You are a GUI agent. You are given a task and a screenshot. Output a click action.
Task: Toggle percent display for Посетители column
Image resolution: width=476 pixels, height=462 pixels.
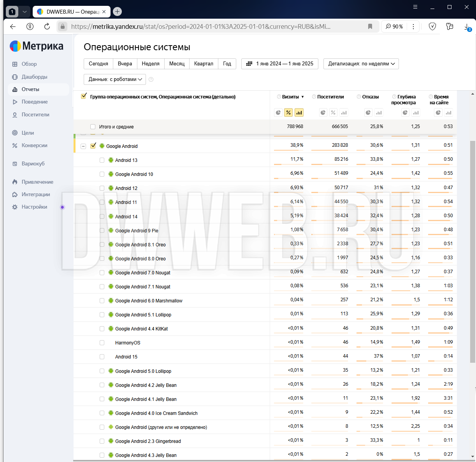pyautogui.click(x=333, y=112)
